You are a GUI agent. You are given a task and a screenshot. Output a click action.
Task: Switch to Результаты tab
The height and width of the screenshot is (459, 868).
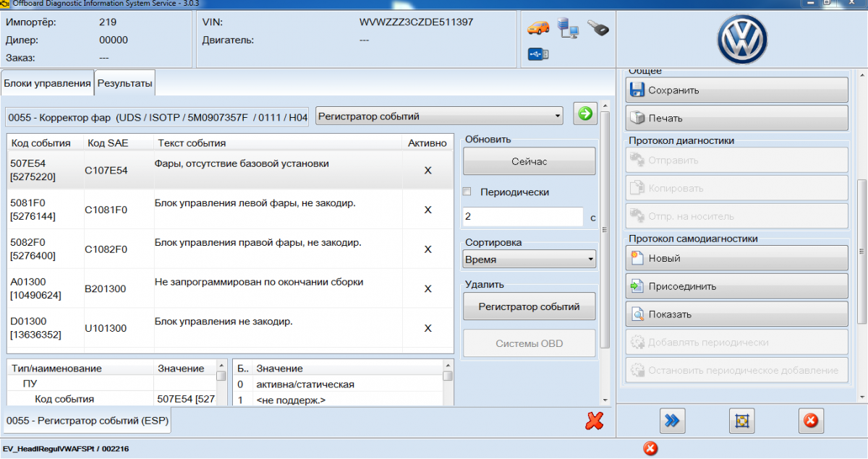(125, 83)
